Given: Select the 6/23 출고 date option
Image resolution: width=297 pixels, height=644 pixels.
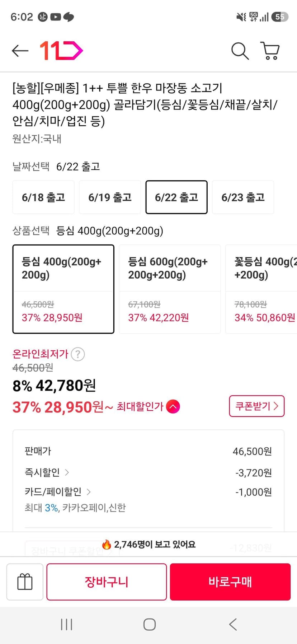Looking at the screenshot, I should (x=243, y=197).
